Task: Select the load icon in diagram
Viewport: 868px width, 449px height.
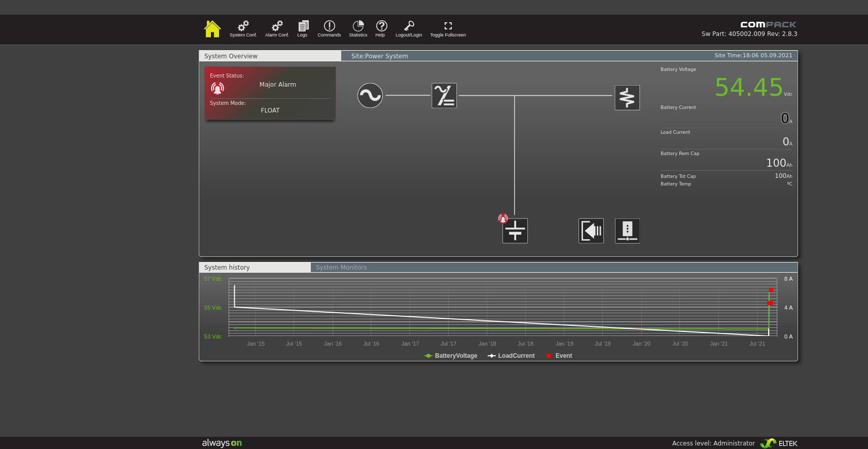Action: (x=627, y=98)
